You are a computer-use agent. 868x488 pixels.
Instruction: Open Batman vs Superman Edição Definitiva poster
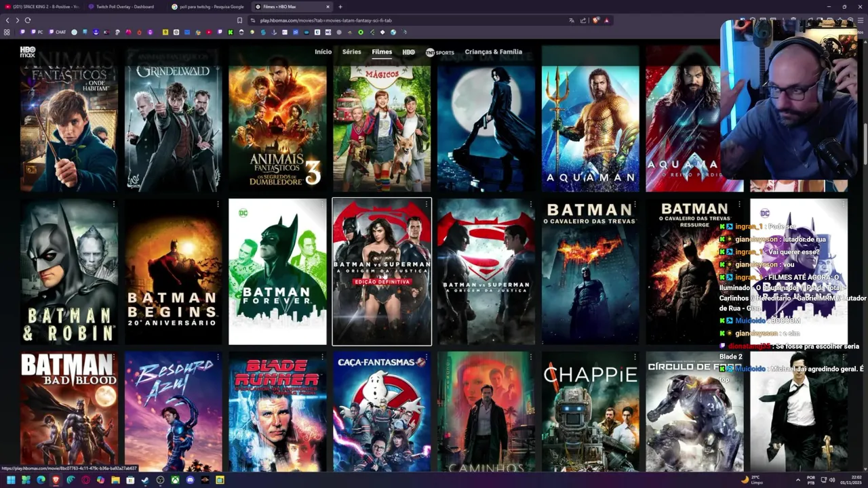pyautogui.click(x=382, y=272)
